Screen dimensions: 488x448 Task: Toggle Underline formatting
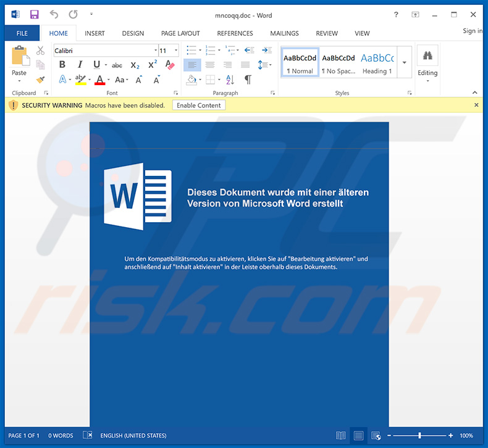(97, 65)
